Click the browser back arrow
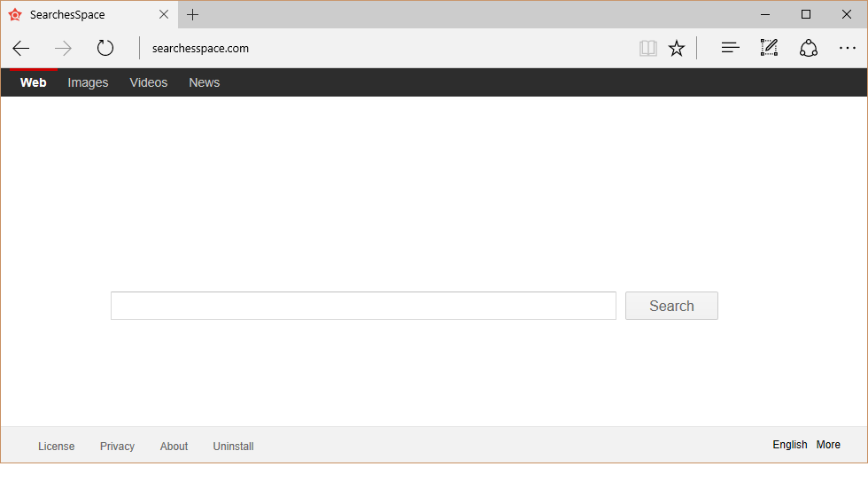Viewport: 868px width, 482px height. tap(21, 49)
